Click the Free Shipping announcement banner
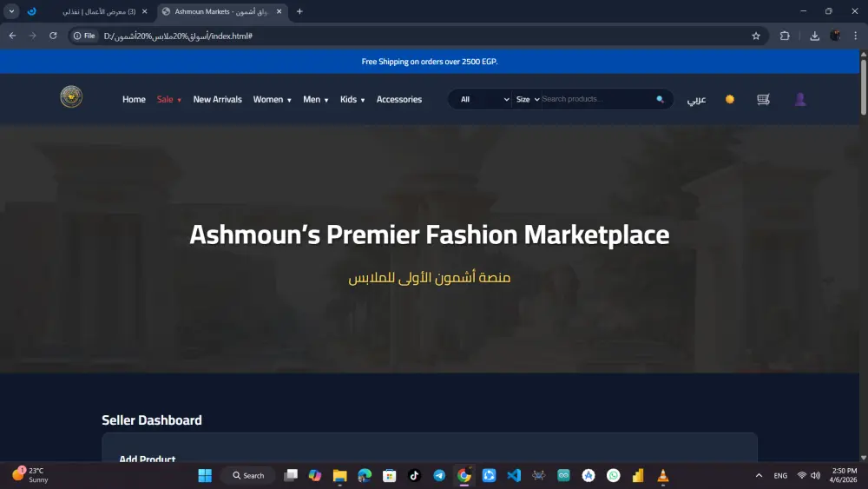This screenshot has height=489, width=868. point(430,62)
